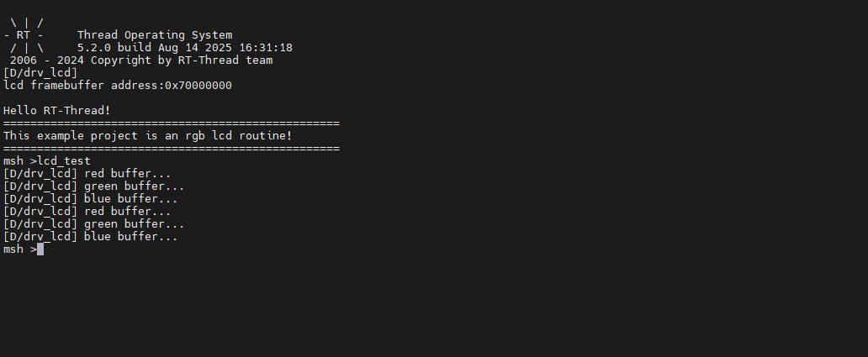This screenshot has width=868, height=357.
Task: Click the Thread Operating System banner text
Action: pos(155,35)
